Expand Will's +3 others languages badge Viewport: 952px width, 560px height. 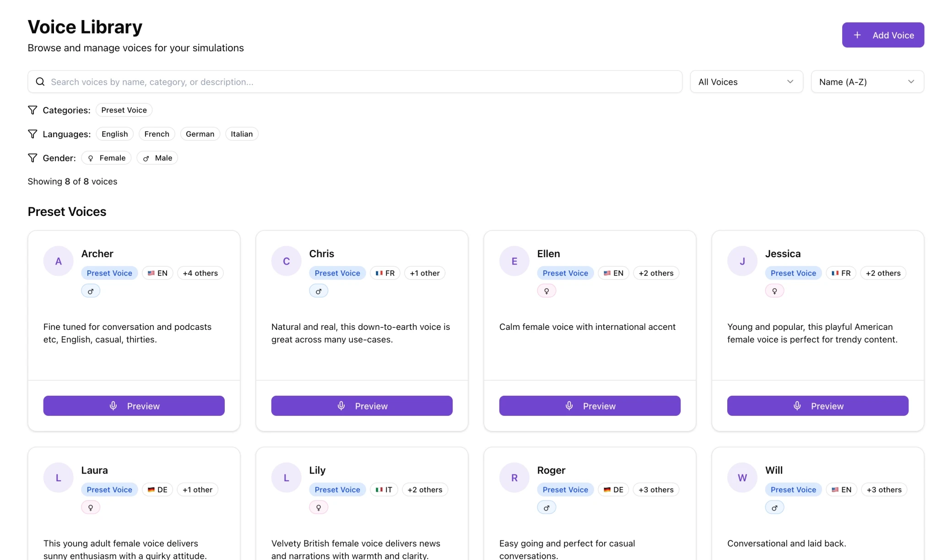[884, 490]
